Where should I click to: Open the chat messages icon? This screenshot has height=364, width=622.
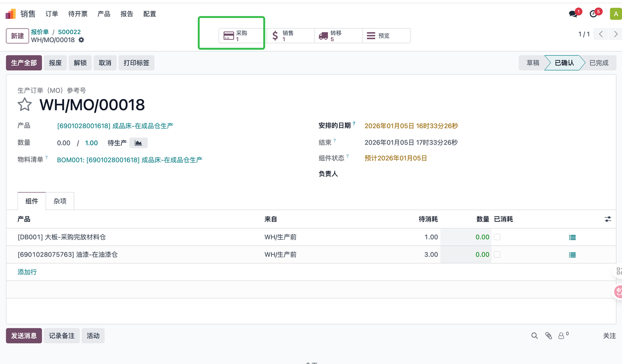(x=573, y=14)
